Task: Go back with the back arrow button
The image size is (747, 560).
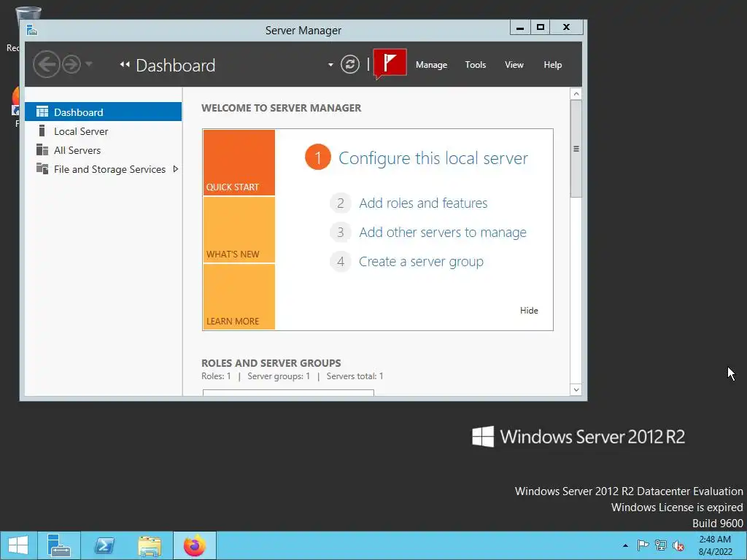Action: pos(46,64)
